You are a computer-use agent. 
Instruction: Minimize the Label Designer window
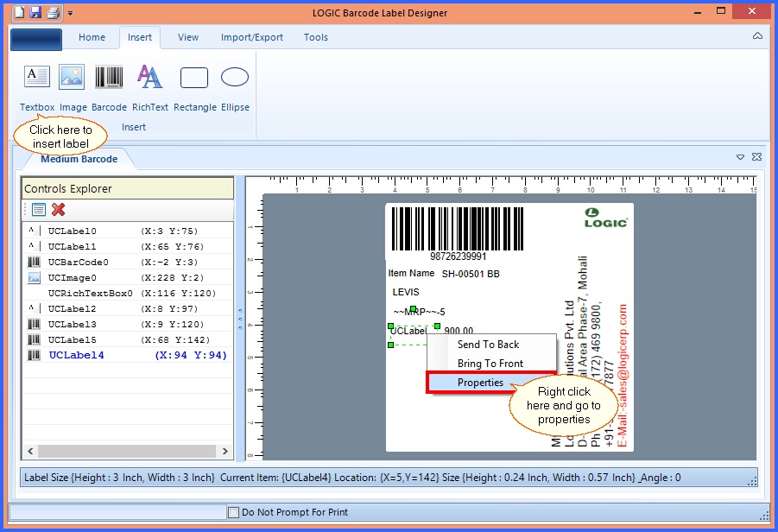pos(698,12)
